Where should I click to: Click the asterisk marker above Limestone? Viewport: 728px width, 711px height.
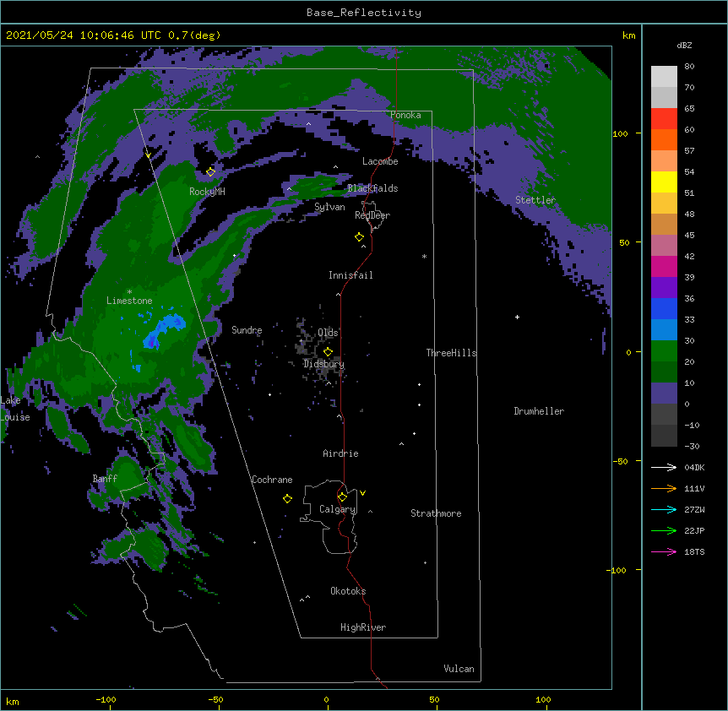(129, 292)
